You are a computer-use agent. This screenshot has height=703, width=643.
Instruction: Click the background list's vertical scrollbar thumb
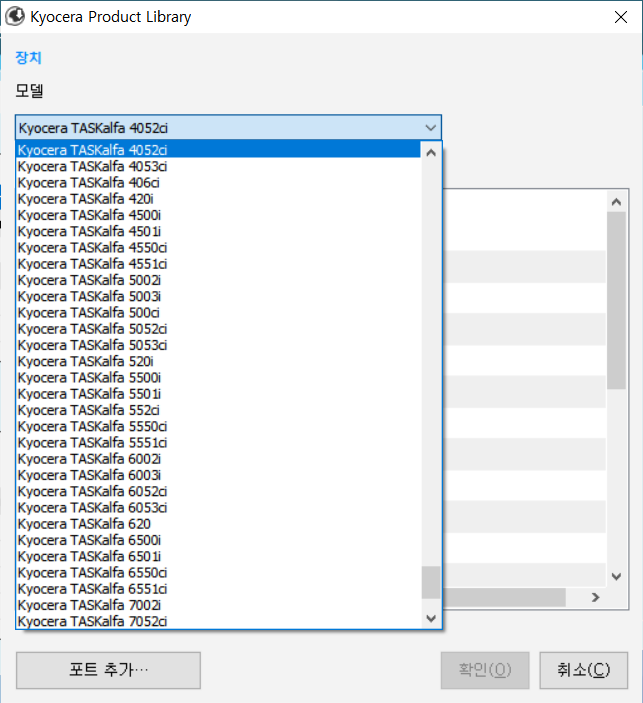coord(616,300)
